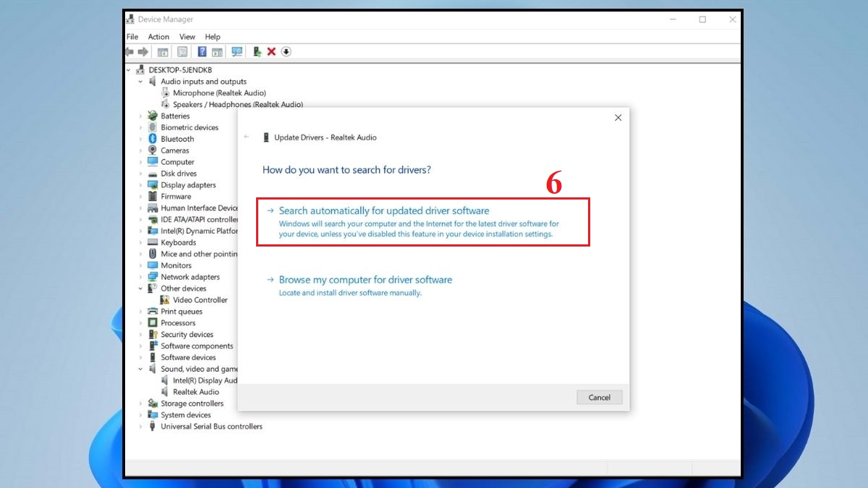Select the Security devices category icon
This screenshot has height=488, width=868.
[x=153, y=334]
